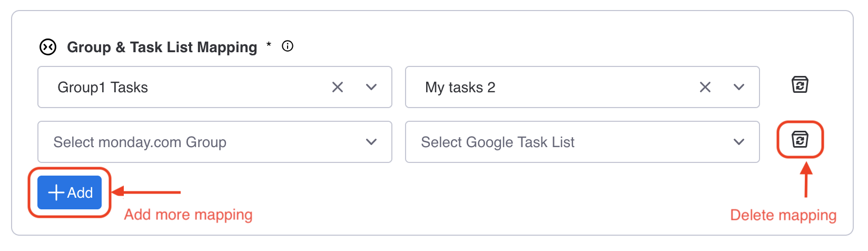Click the red Delete mapping label

[783, 215]
